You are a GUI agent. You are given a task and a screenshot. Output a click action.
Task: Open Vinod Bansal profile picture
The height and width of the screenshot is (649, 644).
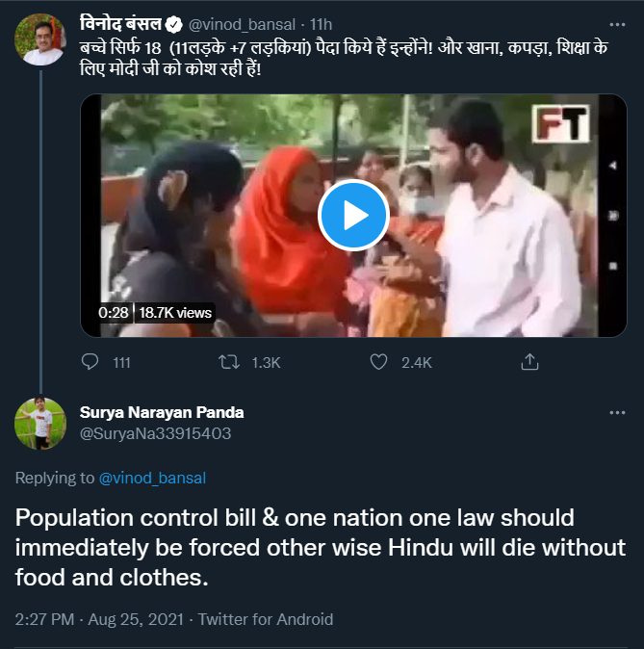click(x=40, y=39)
